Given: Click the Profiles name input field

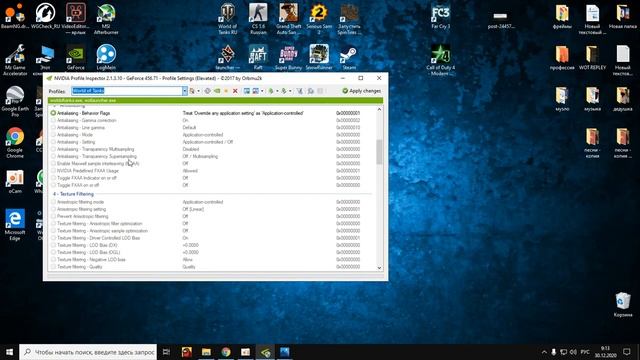Looking at the screenshot, I should click(127, 91).
